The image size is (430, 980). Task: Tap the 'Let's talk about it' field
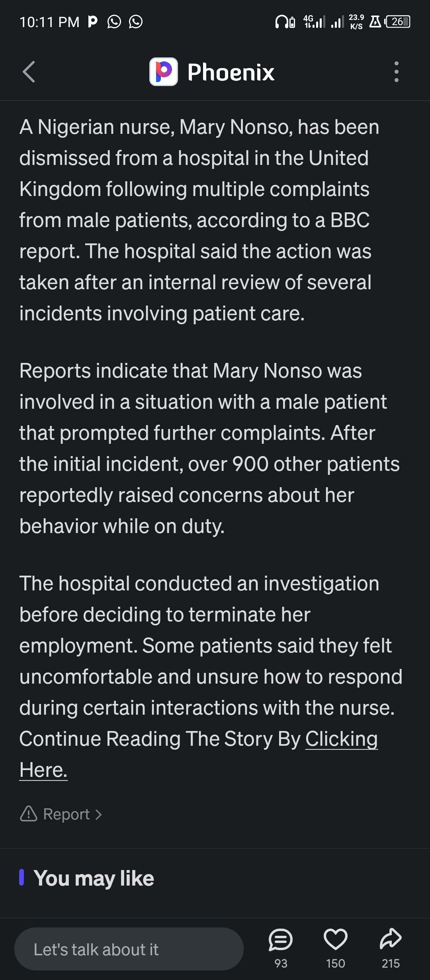(129, 949)
